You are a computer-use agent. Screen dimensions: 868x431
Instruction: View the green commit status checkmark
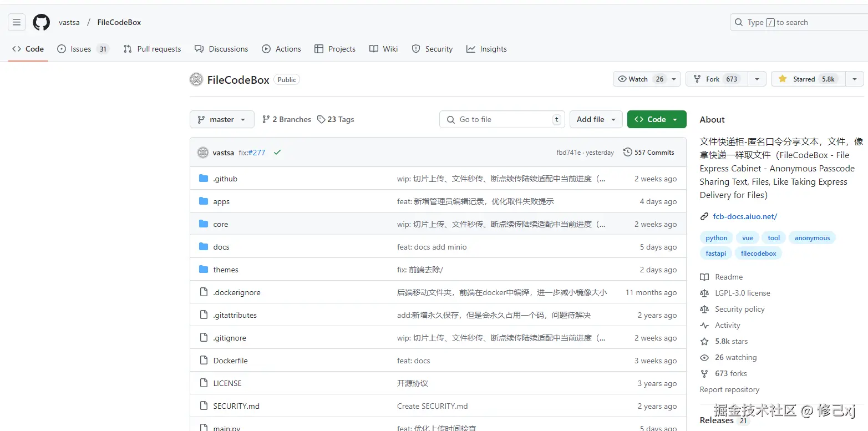click(x=277, y=153)
